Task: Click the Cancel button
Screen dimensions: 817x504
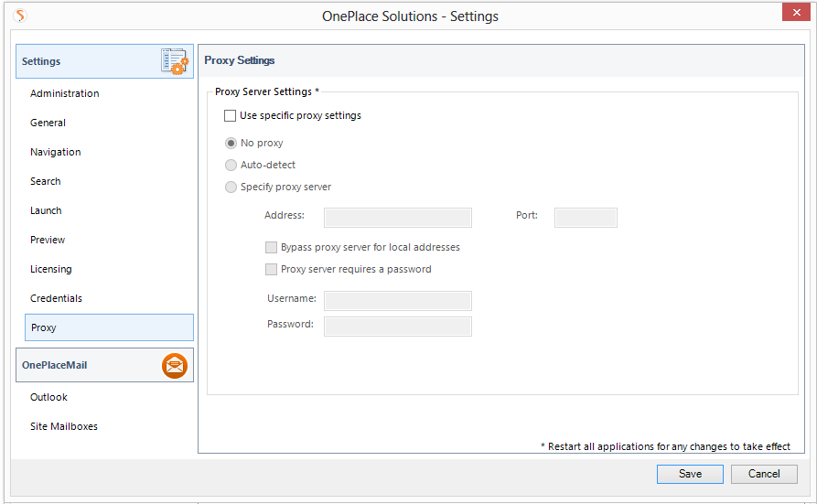Action: click(764, 474)
